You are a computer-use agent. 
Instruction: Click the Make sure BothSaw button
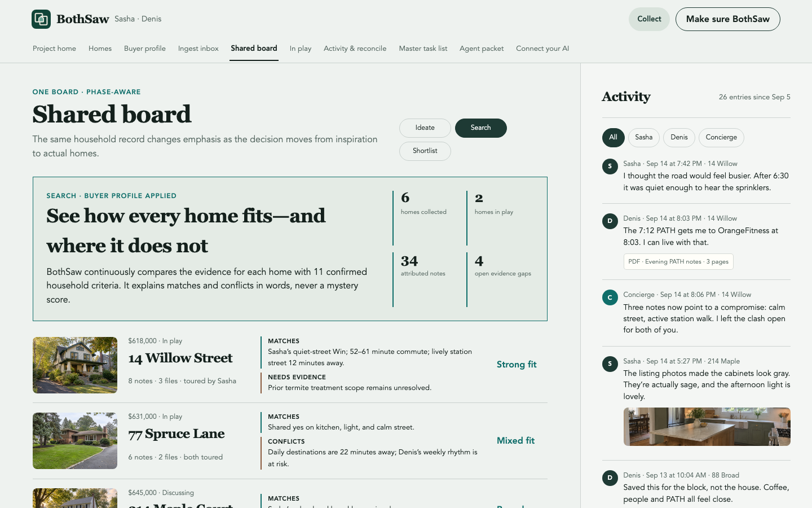click(727, 19)
